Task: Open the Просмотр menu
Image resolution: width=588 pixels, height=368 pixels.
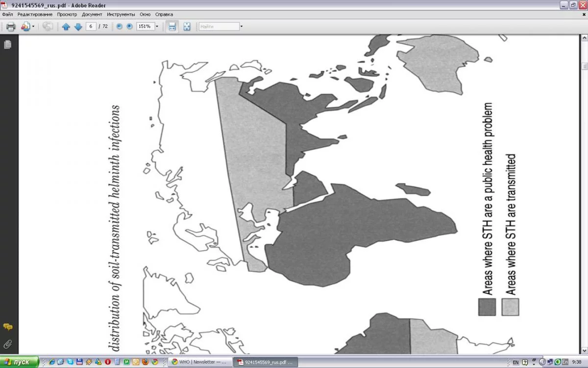Action: (67, 14)
